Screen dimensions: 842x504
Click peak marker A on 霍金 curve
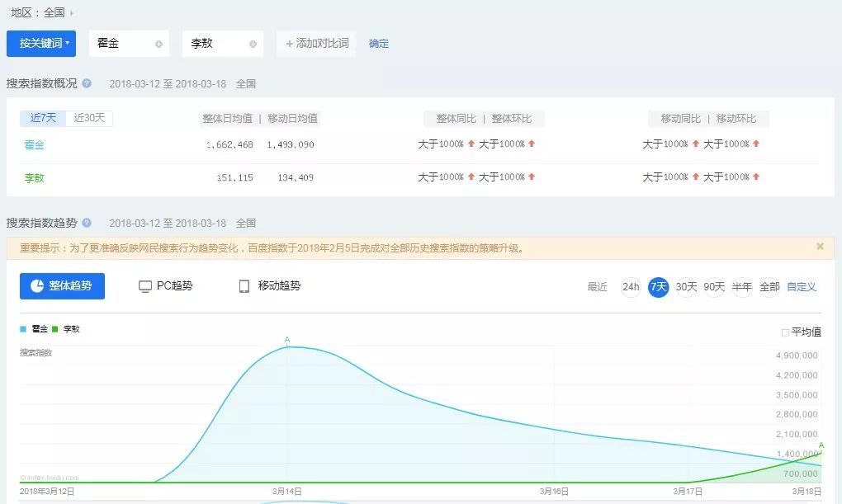pyautogui.click(x=287, y=340)
